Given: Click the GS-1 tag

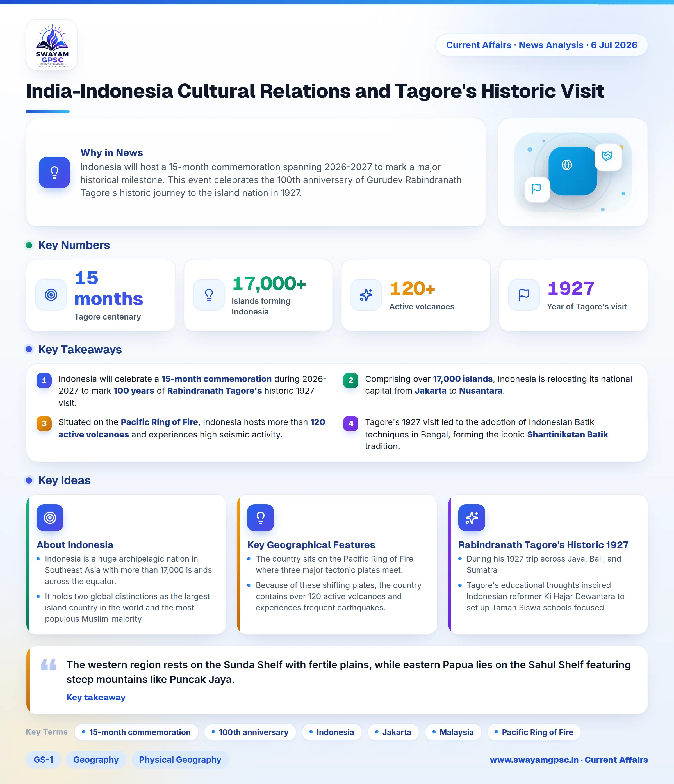Looking at the screenshot, I should coord(44,759).
